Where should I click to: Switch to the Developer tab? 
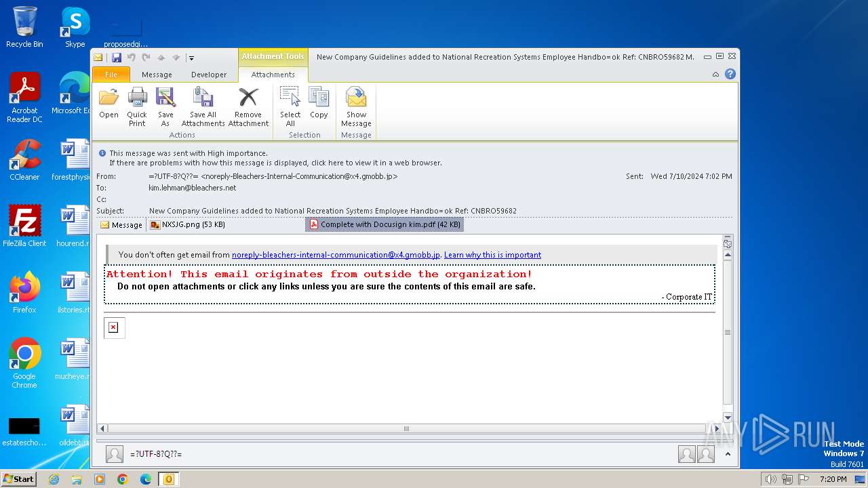point(209,75)
